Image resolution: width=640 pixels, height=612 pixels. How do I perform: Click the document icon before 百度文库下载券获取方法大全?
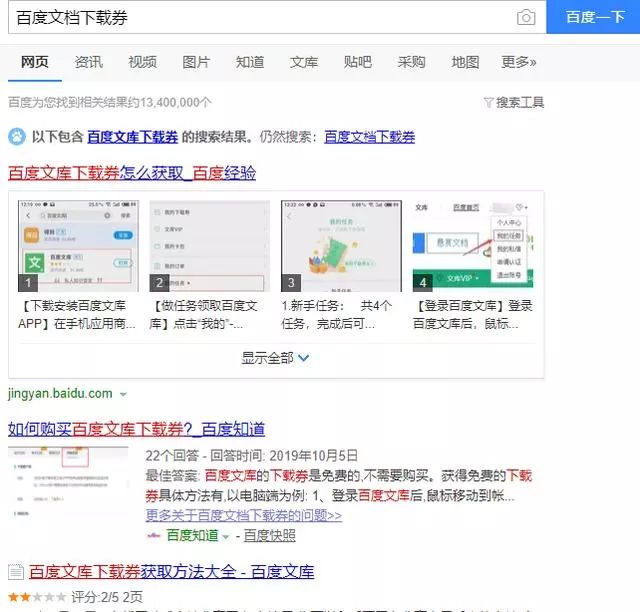[x=15, y=573]
